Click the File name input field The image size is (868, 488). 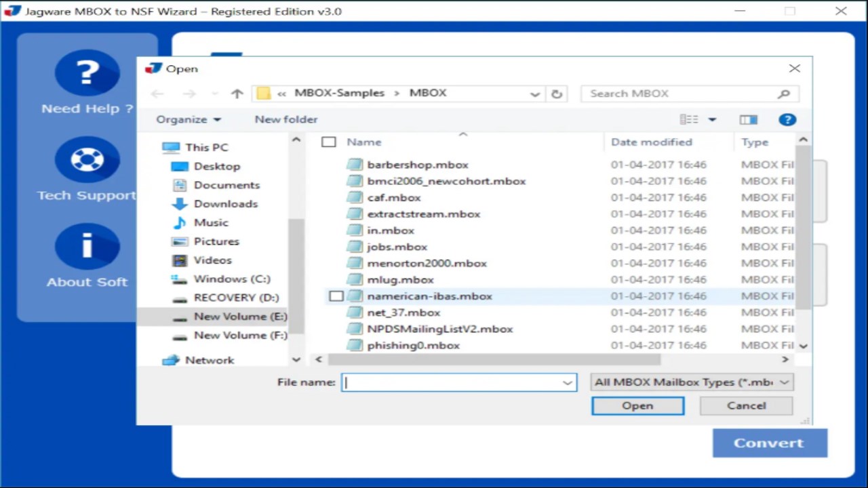click(459, 382)
